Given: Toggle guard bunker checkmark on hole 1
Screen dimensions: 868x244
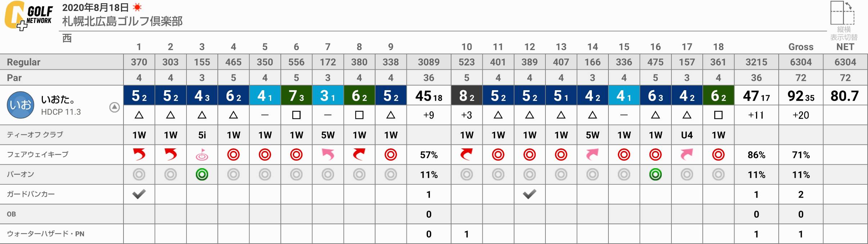Looking at the screenshot, I should (139, 194).
